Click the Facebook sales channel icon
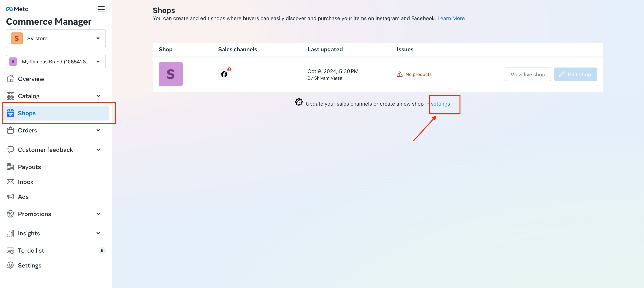The width and height of the screenshot is (644, 288). tap(224, 74)
